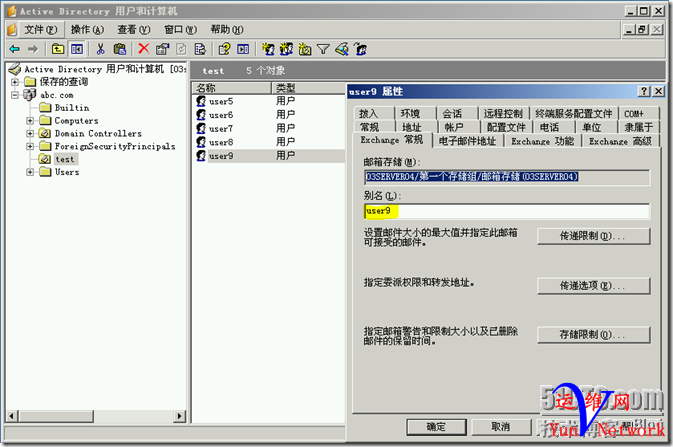
Task: Switch to the 隶属于 tab
Action: (x=639, y=127)
